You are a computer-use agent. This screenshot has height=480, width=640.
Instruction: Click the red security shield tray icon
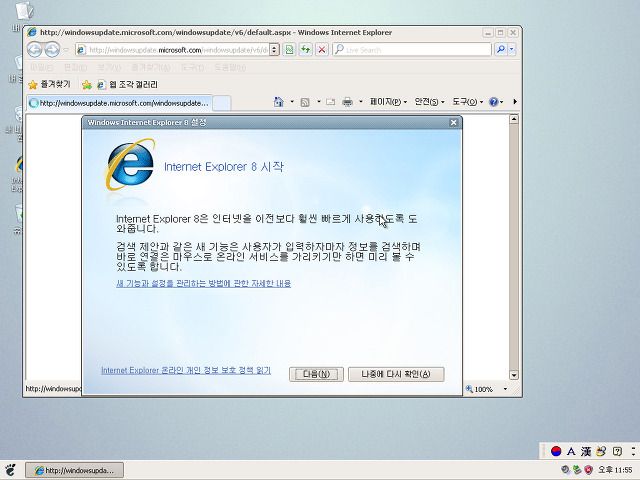coord(588,470)
